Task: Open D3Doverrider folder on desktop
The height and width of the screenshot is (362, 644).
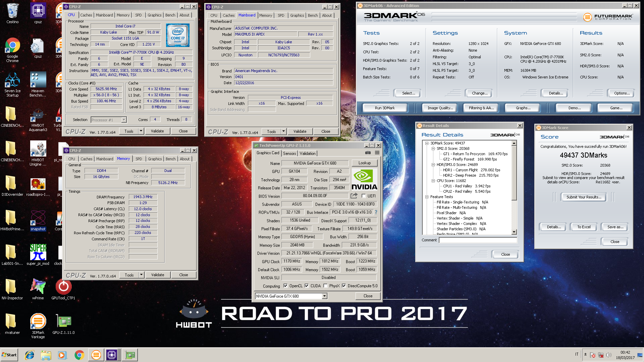Action: pyautogui.click(x=12, y=186)
